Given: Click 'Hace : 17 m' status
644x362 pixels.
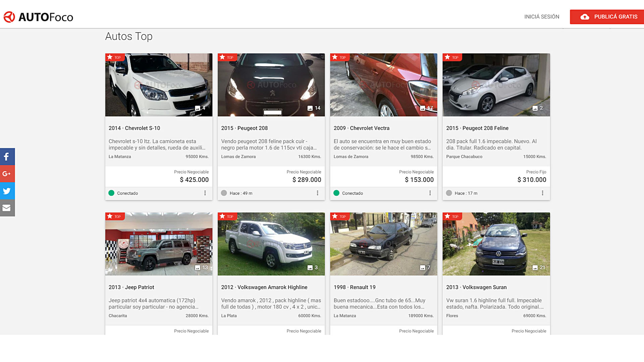Looking at the screenshot, I should (462, 193).
